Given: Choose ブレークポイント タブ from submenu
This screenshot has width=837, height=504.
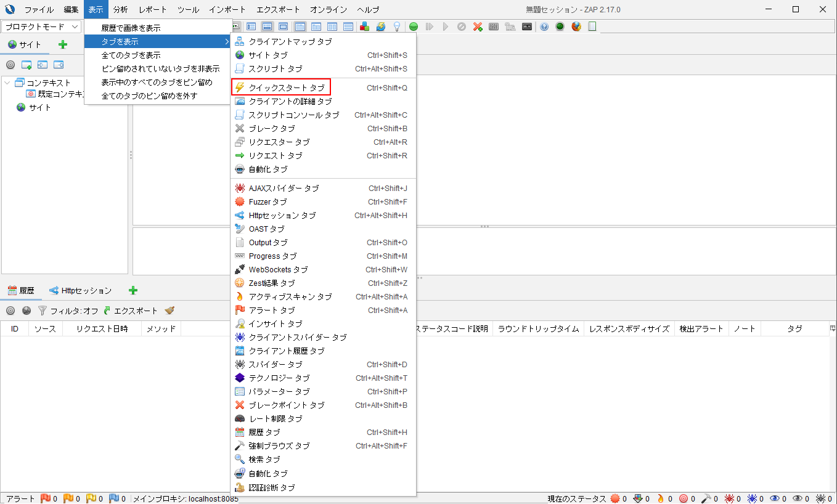Looking at the screenshot, I should 324,405.
